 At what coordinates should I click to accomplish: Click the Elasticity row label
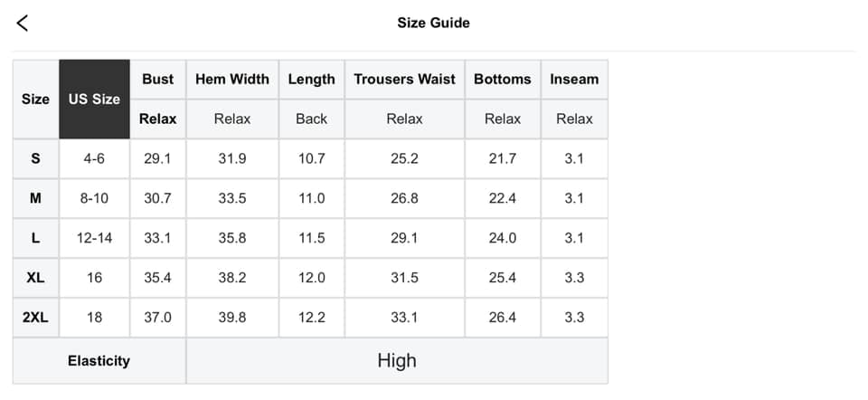pyautogui.click(x=99, y=361)
